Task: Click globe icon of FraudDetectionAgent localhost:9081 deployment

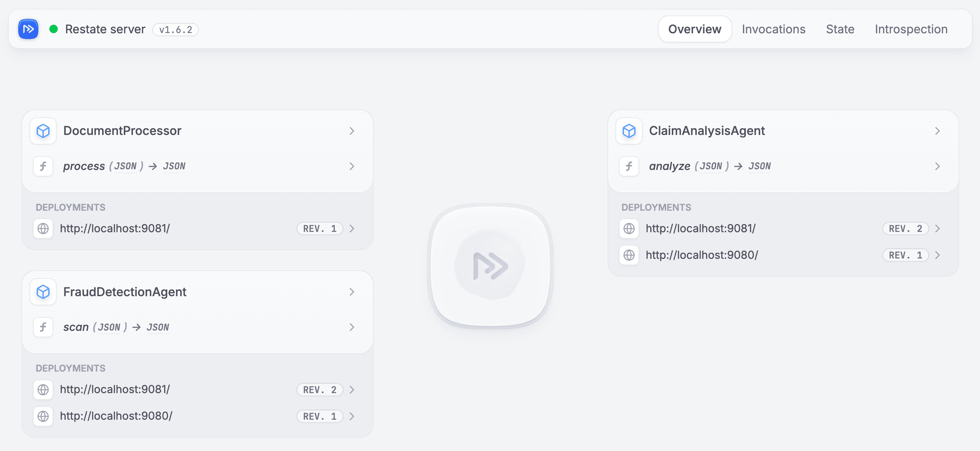Action: point(43,389)
